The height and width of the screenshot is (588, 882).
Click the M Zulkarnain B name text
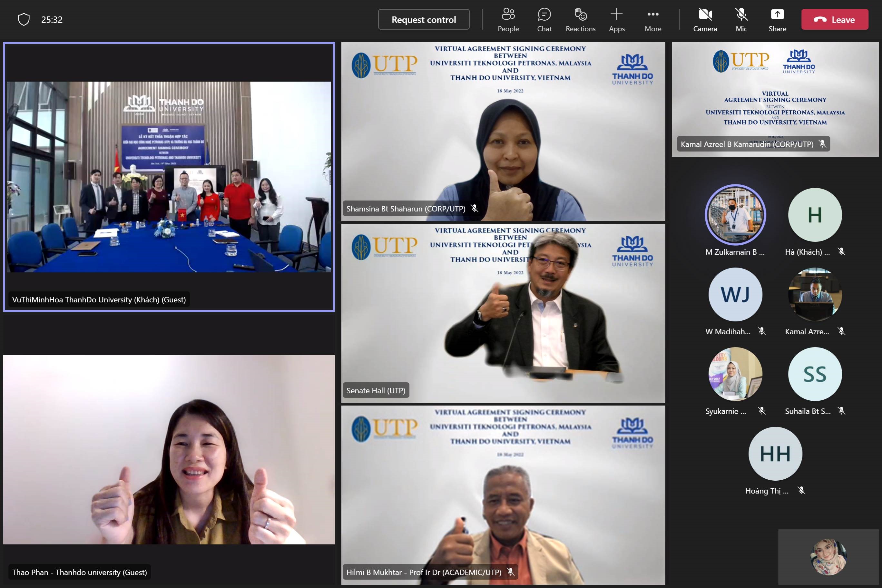[x=735, y=252]
